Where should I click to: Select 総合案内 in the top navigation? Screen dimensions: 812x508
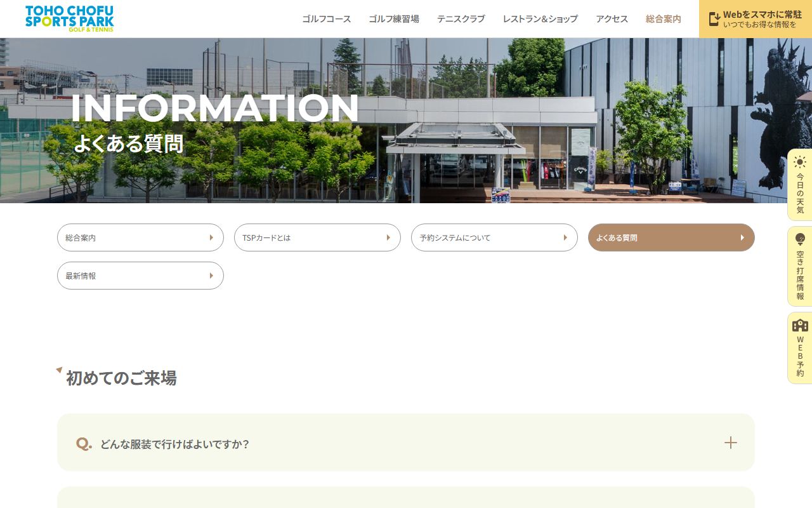click(x=664, y=19)
